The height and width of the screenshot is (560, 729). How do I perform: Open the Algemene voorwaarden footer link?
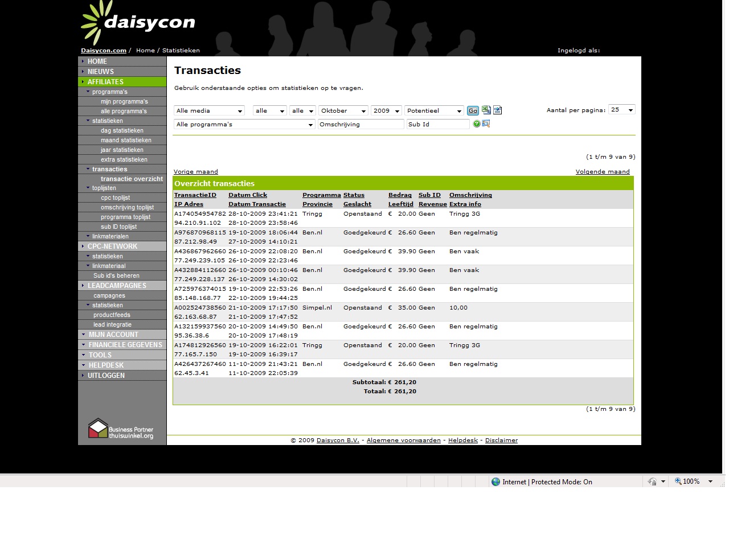coord(404,440)
